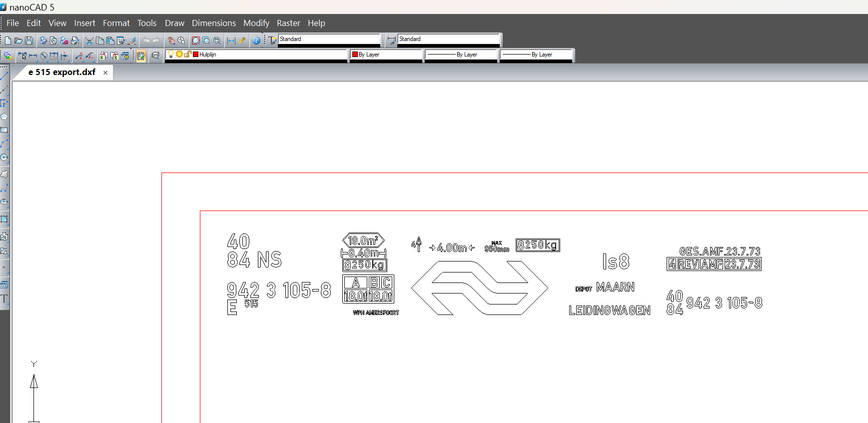Click the Zoom Extents magnifier icon
Viewport: 868px width, 423px height.
195,40
